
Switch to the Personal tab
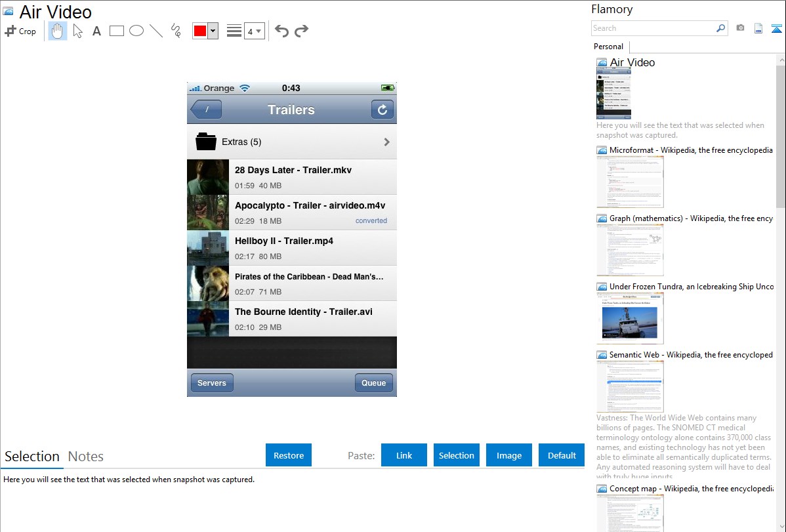tap(609, 47)
